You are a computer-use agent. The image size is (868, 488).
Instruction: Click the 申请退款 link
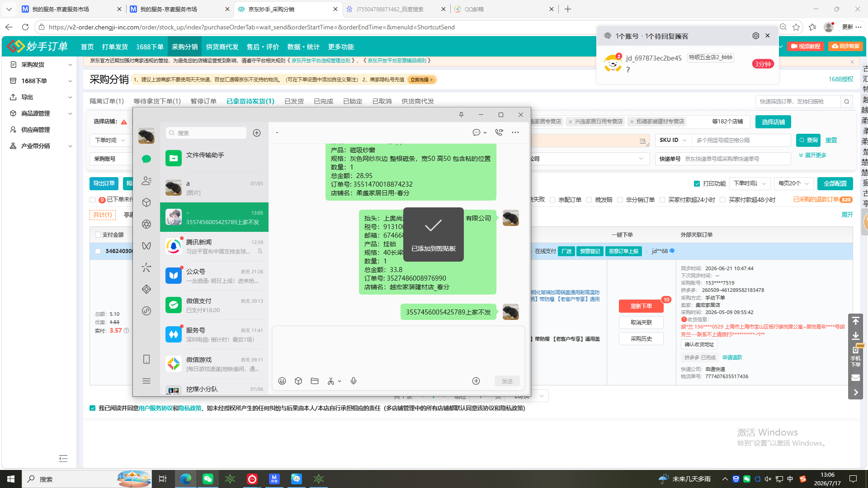pyautogui.click(x=732, y=357)
